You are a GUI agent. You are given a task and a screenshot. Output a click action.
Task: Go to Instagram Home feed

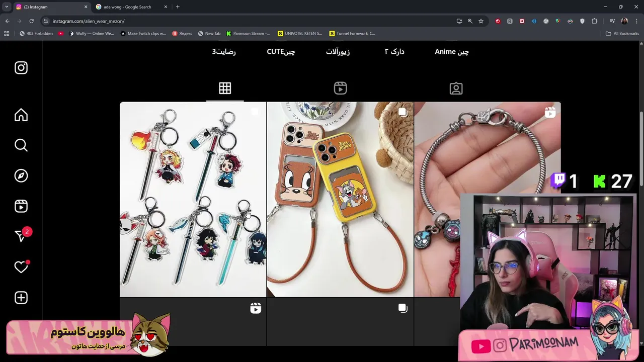(21, 115)
